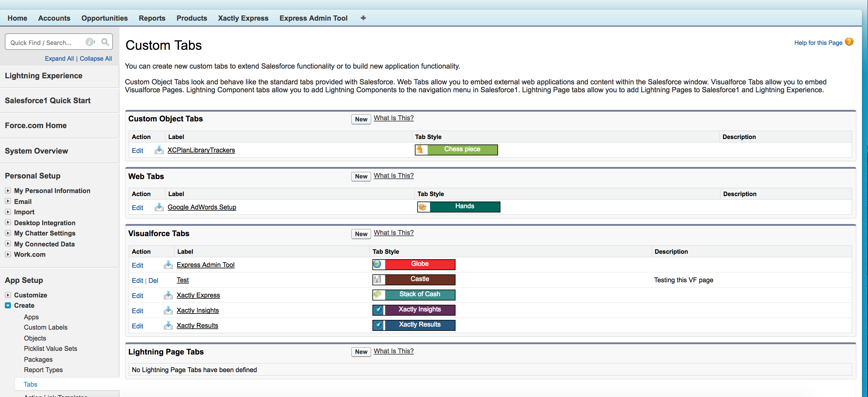Click the Castle tab style icon

pyautogui.click(x=377, y=279)
